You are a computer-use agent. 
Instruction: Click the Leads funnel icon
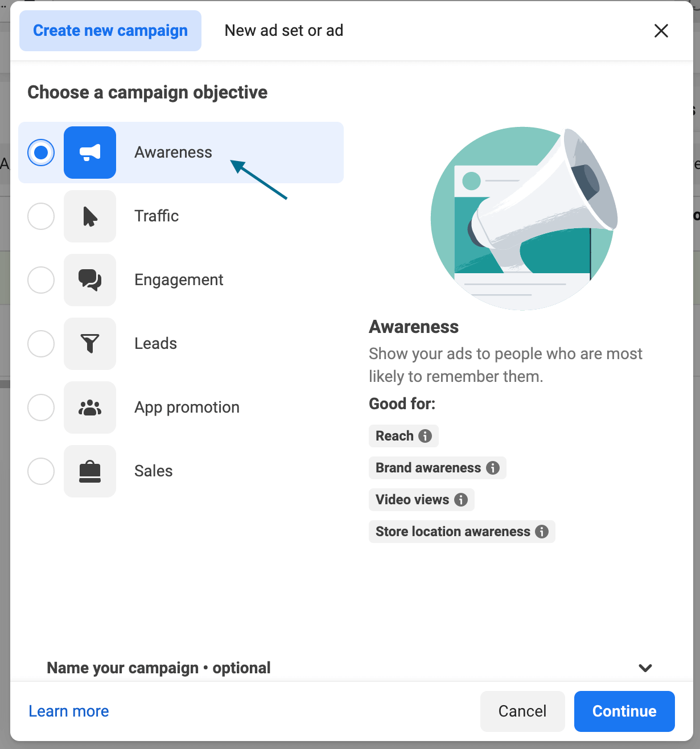(89, 344)
